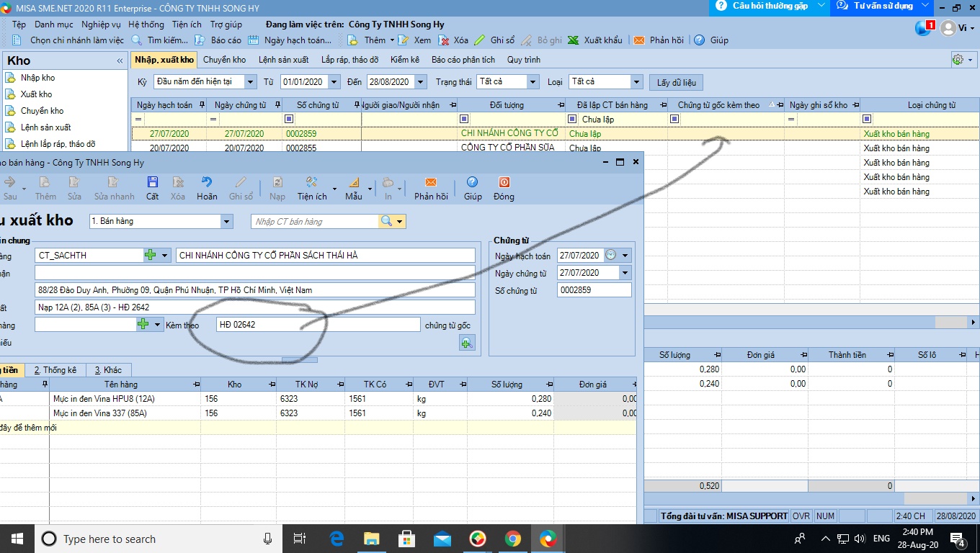
Task: Click the Phản hồi envelope in voucher dialog
Action: tap(431, 183)
